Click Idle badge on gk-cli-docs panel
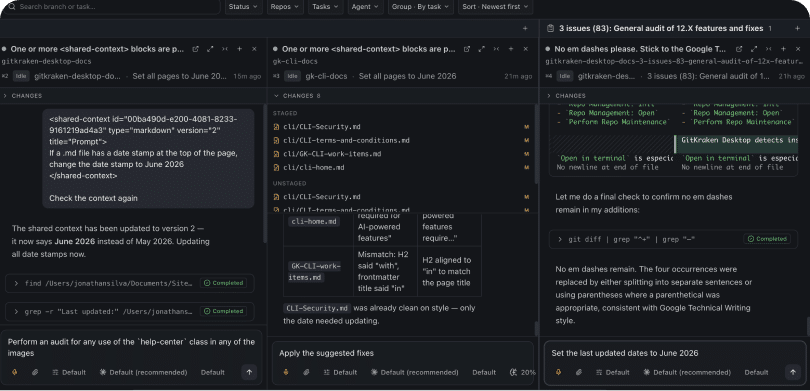The height and width of the screenshot is (391, 810). 292,76
